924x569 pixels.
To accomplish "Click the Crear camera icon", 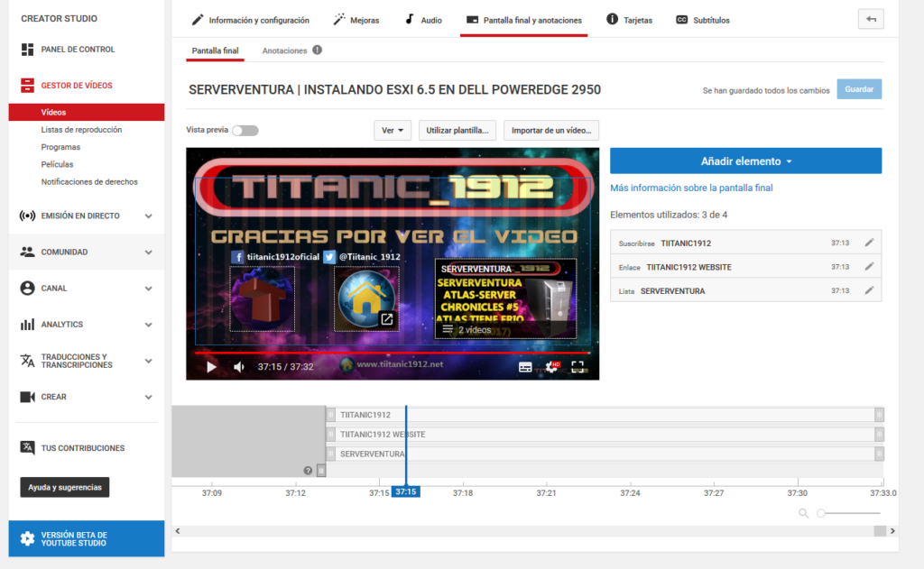I will pos(27,397).
